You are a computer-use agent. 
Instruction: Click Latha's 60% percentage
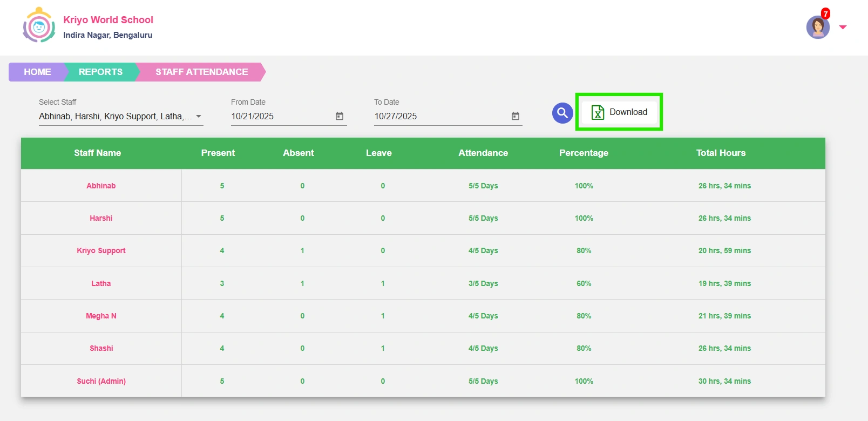(x=584, y=283)
